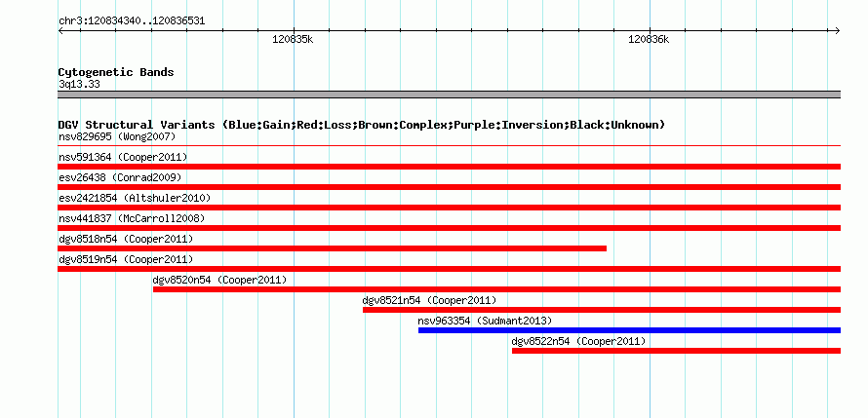Screen dimensions: 868x418
Task: Click the shorter red bar for dgv8518n54
Action: click(x=333, y=248)
